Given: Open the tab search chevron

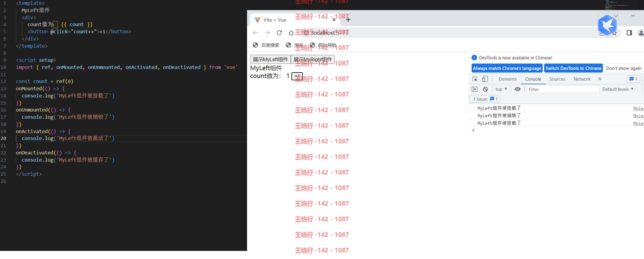Looking at the screenshot, I should point(616,16).
